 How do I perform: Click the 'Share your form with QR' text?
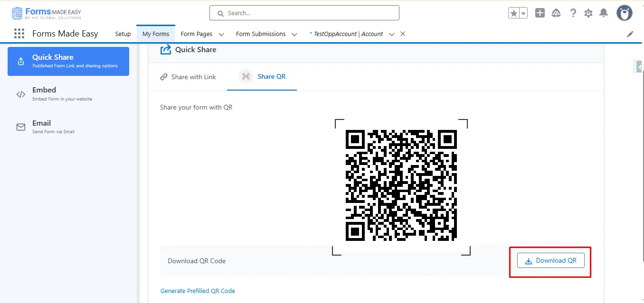tap(196, 107)
